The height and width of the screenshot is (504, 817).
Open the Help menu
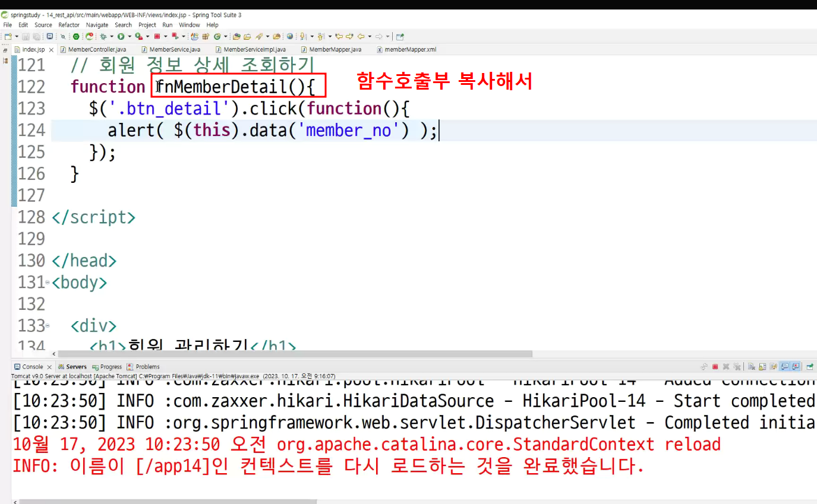pos(213,25)
